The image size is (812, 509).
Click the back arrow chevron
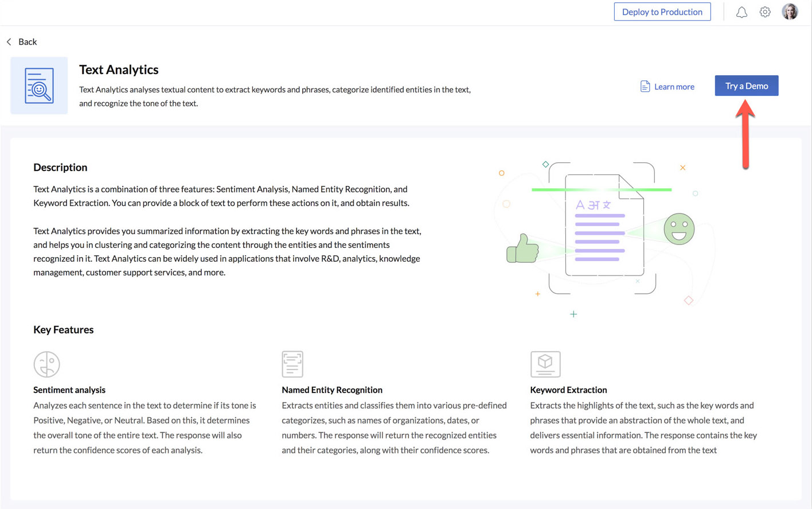(9, 42)
